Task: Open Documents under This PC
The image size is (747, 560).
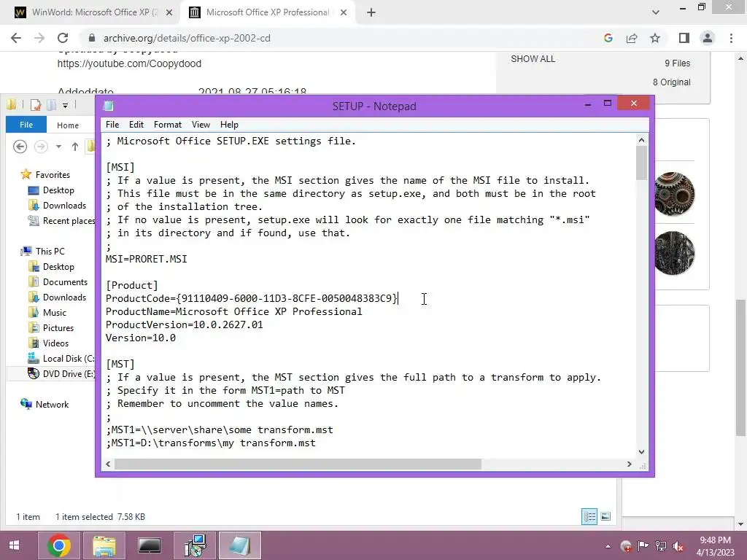Action: (65, 282)
